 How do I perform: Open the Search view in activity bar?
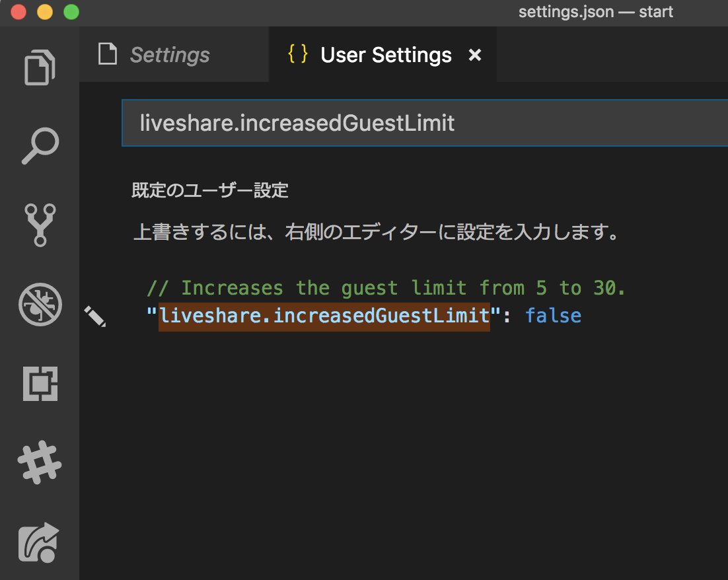click(40, 146)
